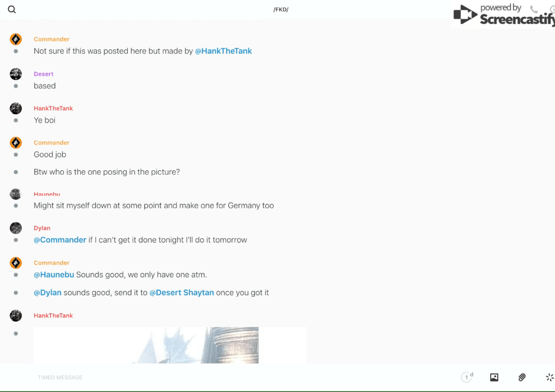555x392 pixels.
Task: Click the Screencastify watermark logo
Action: [503, 15]
